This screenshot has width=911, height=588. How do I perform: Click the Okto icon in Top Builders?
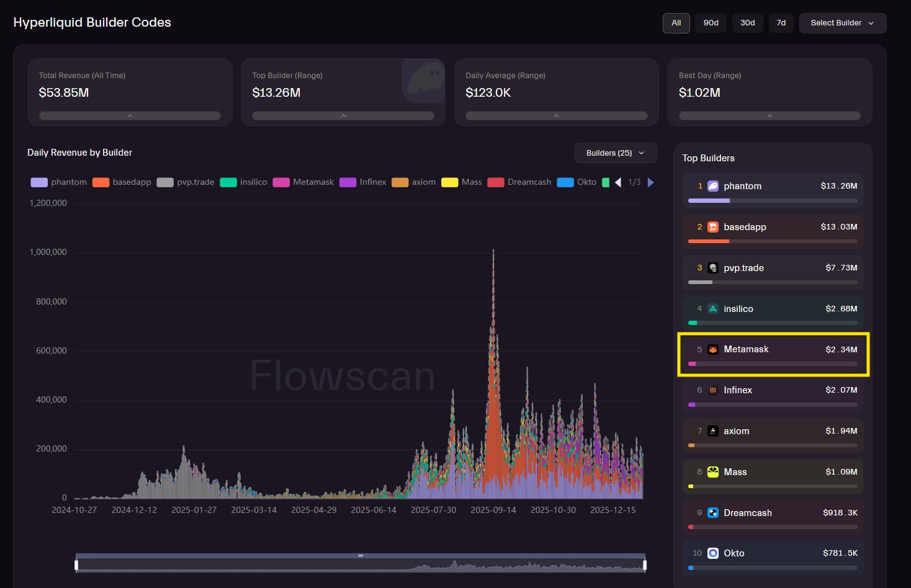712,553
